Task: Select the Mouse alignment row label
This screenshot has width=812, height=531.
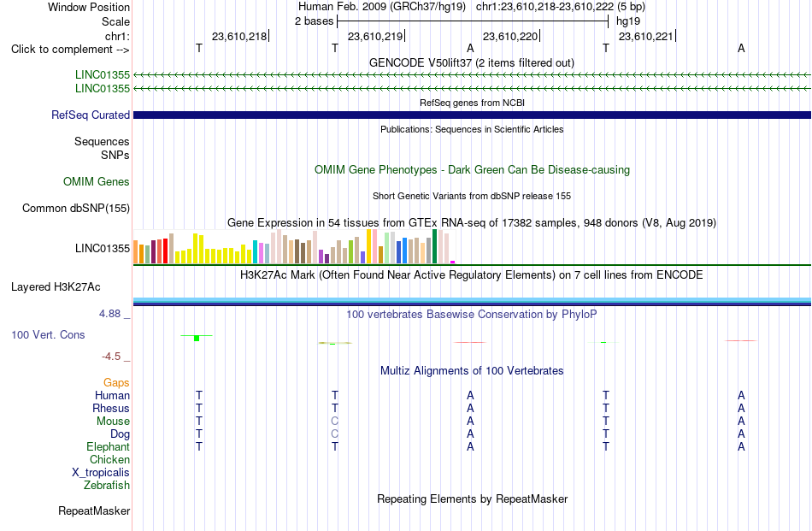Action: point(113,422)
